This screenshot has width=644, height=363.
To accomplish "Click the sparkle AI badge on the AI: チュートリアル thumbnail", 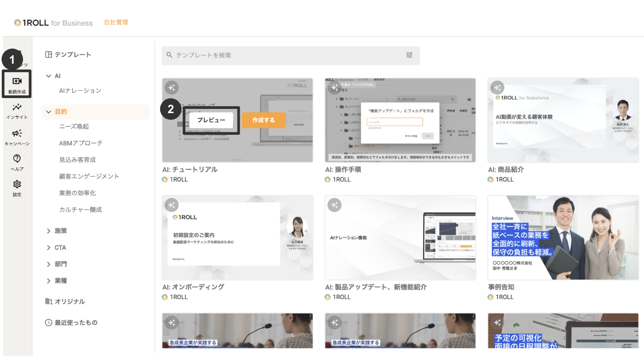I will 172,87.
